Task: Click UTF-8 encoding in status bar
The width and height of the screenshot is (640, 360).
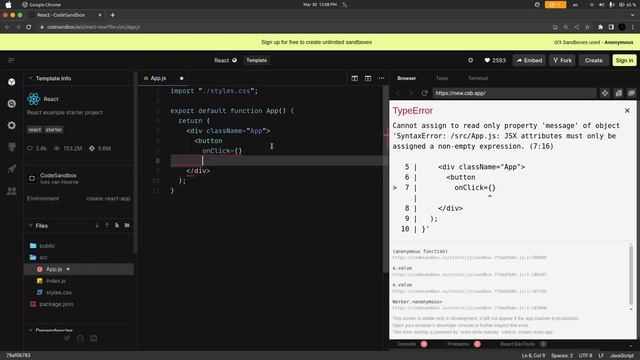Action: (585, 356)
